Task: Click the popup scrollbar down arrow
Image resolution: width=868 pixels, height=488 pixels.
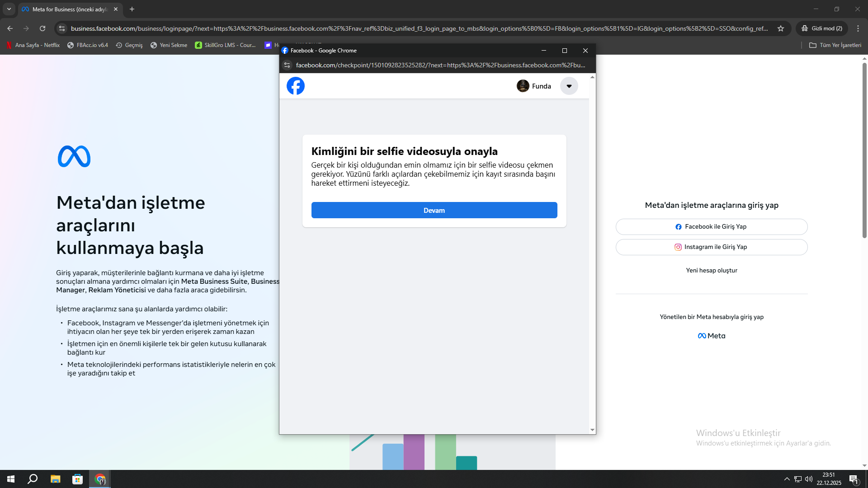Action: tap(592, 430)
